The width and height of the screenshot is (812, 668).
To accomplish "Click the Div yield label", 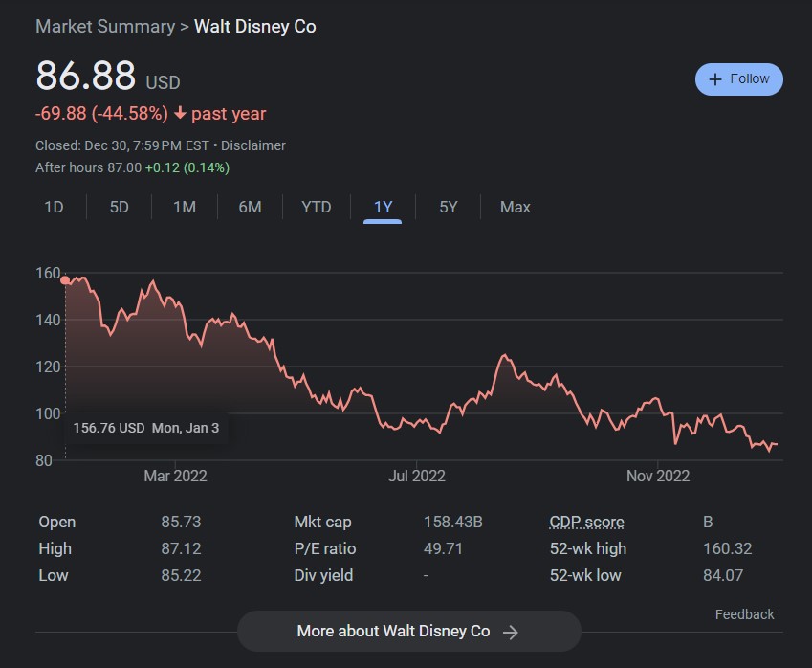I will 323,576.
